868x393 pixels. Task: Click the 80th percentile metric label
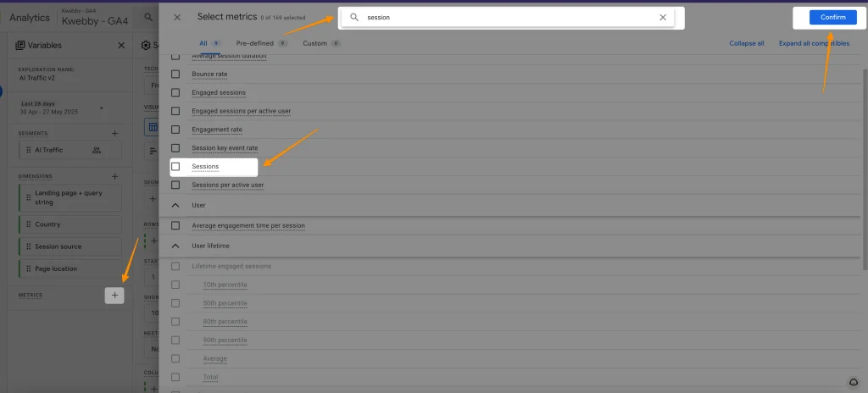(225, 322)
